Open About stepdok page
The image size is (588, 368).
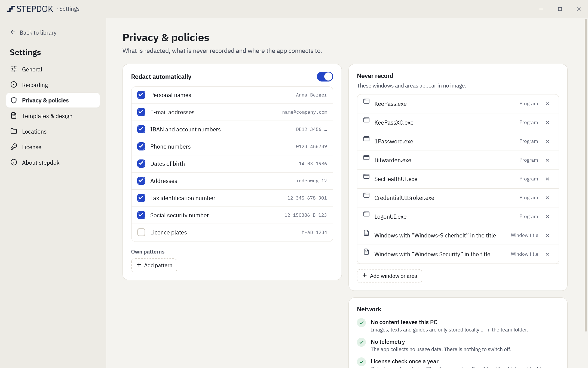[53, 162]
